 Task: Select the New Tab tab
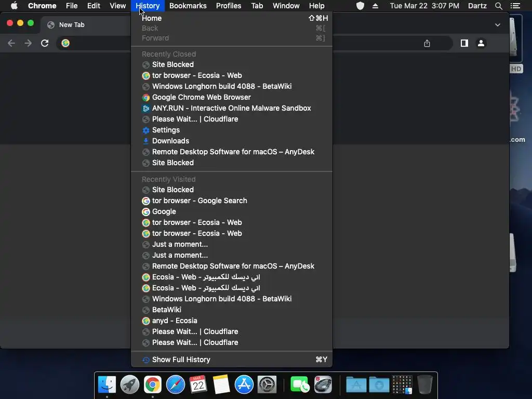(85, 25)
